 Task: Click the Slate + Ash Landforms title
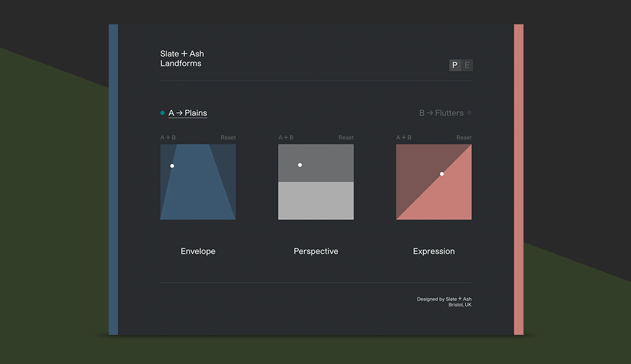click(x=182, y=59)
